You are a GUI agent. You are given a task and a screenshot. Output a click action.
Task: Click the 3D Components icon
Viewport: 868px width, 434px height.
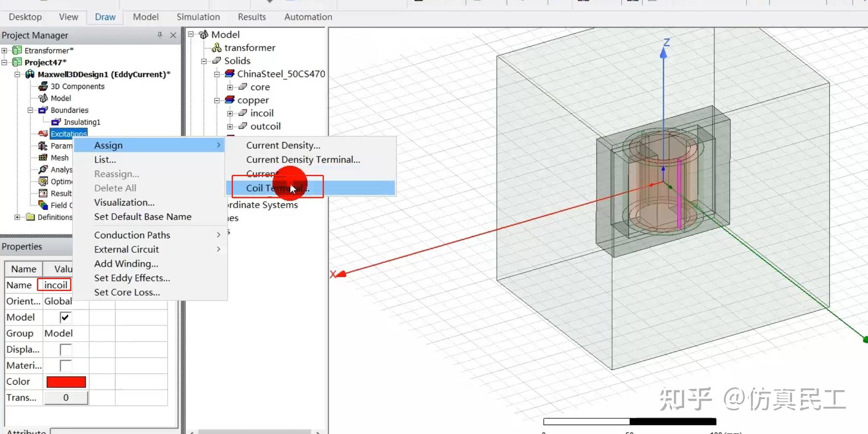click(x=43, y=86)
